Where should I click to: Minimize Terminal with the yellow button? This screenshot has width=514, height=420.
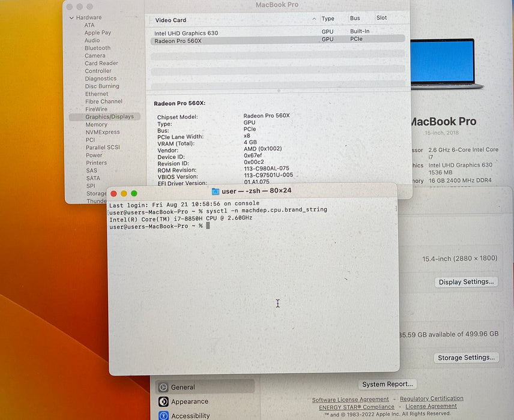point(124,194)
